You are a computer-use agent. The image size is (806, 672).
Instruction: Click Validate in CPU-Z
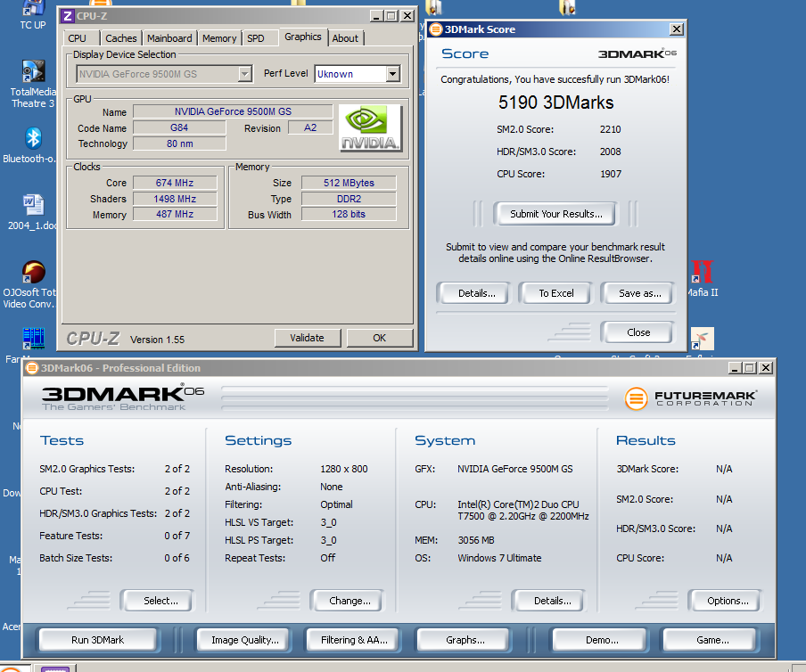coord(308,338)
